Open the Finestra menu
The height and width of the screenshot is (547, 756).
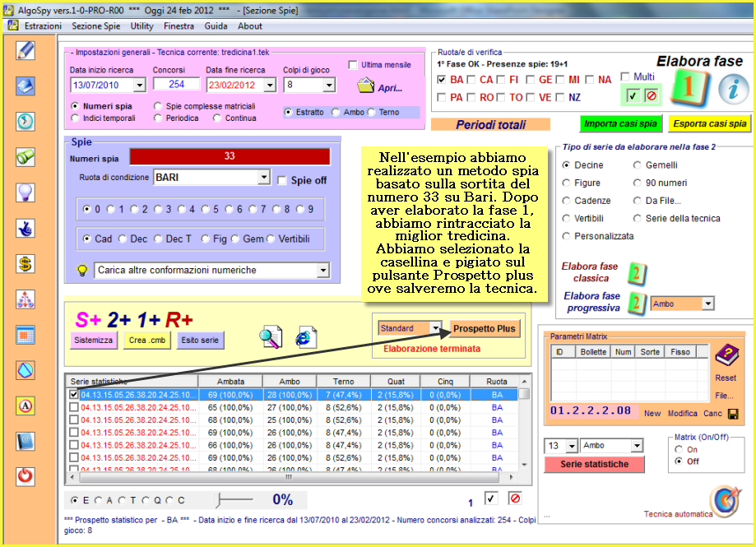[179, 26]
